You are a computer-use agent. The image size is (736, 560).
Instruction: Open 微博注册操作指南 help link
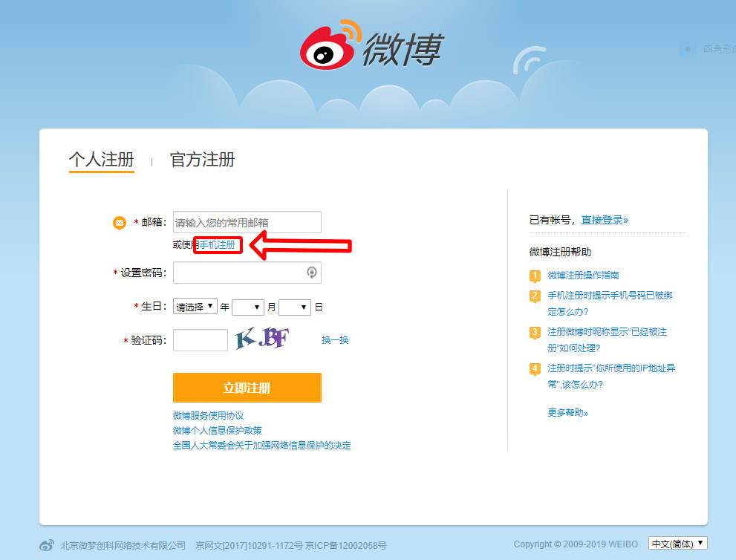coord(584,275)
